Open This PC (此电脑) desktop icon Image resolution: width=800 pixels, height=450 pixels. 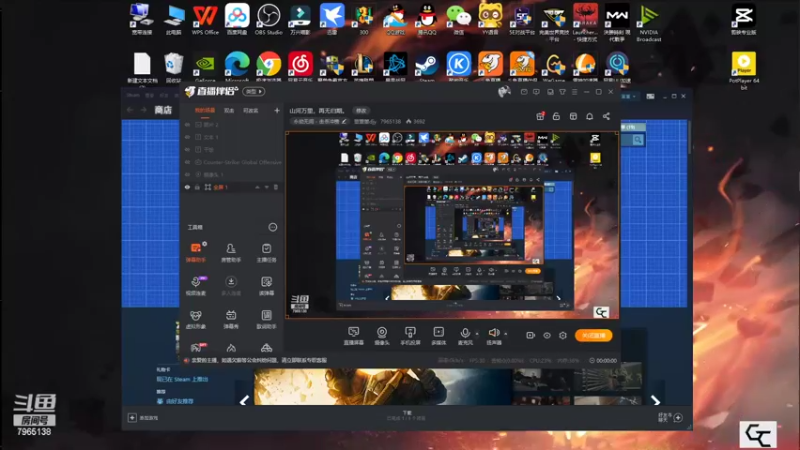point(173,19)
